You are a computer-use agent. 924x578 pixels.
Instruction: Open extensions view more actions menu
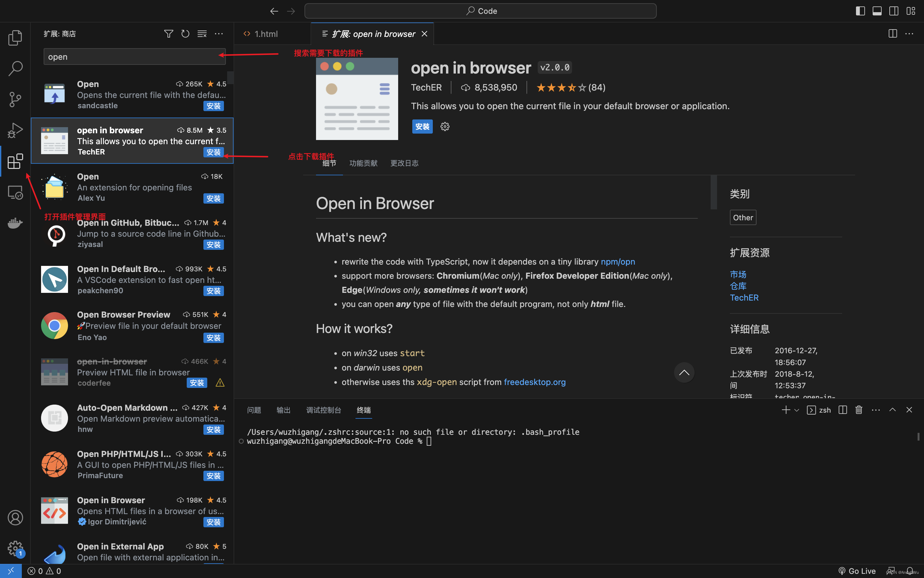pos(219,34)
